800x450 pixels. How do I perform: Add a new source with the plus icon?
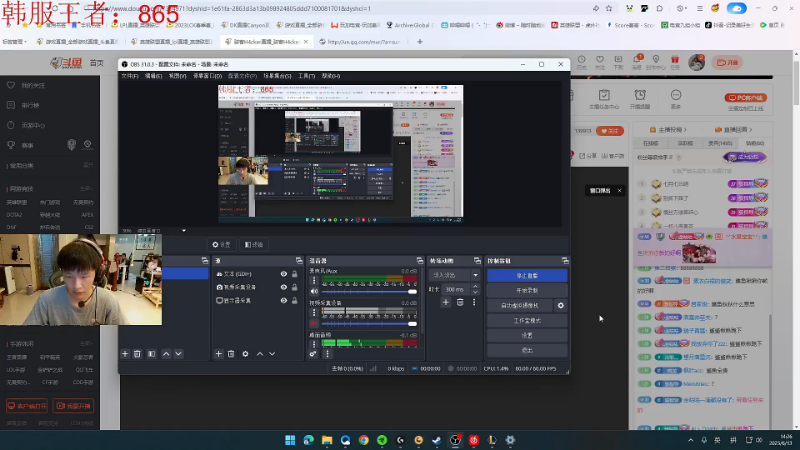point(218,354)
